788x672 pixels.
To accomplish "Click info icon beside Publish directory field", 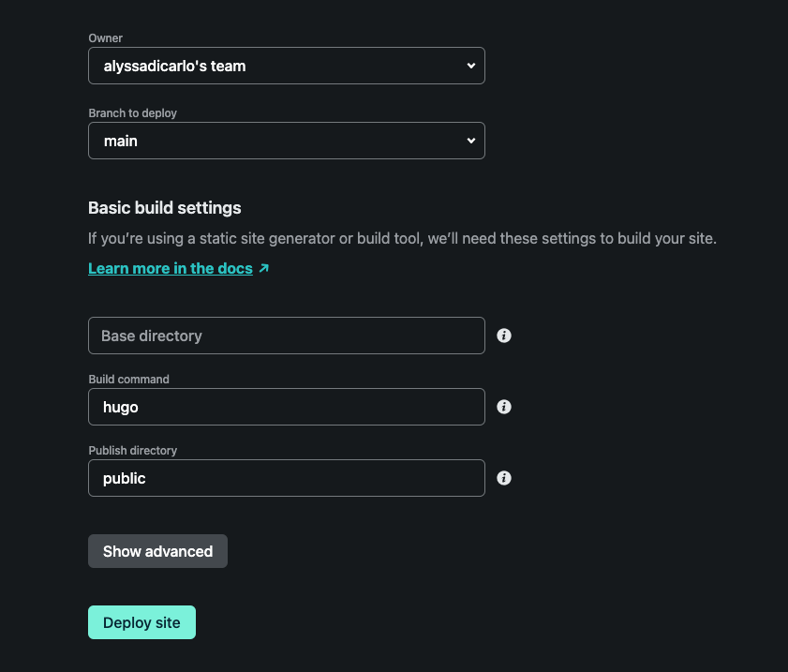I will [504, 478].
